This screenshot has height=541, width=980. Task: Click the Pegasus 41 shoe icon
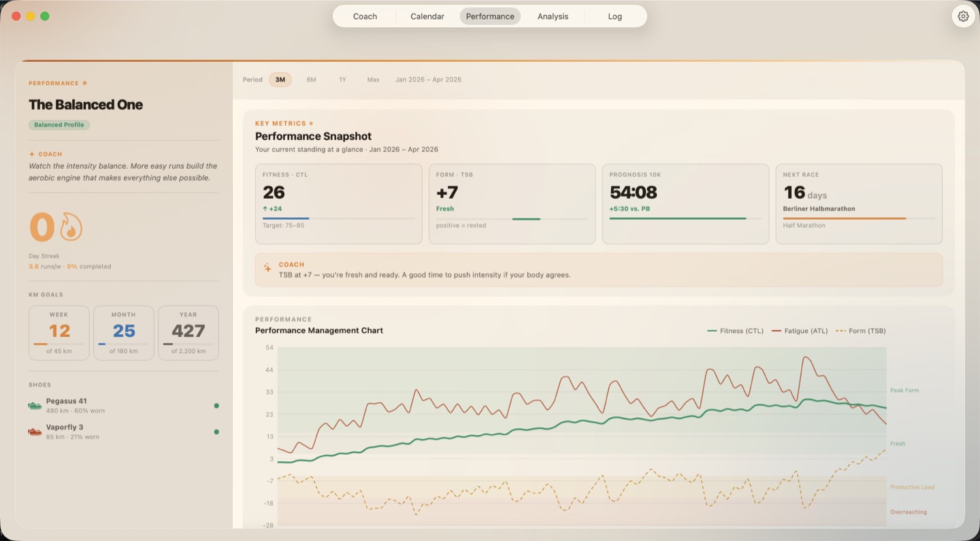click(34, 405)
